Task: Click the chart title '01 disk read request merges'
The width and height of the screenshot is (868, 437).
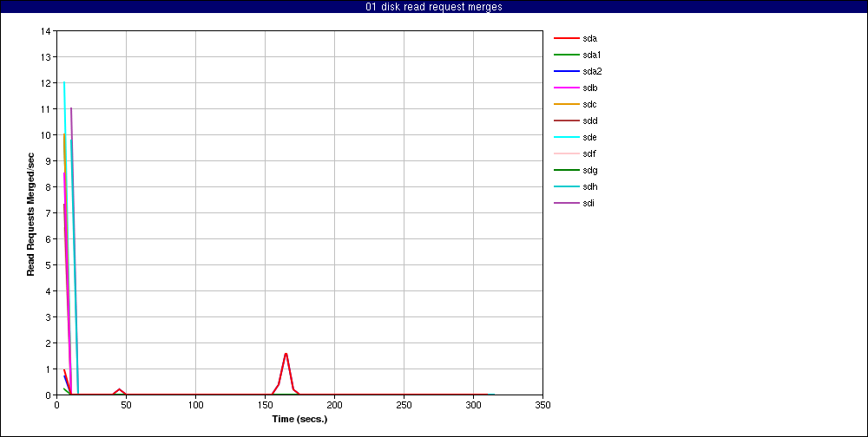Action: coord(433,7)
